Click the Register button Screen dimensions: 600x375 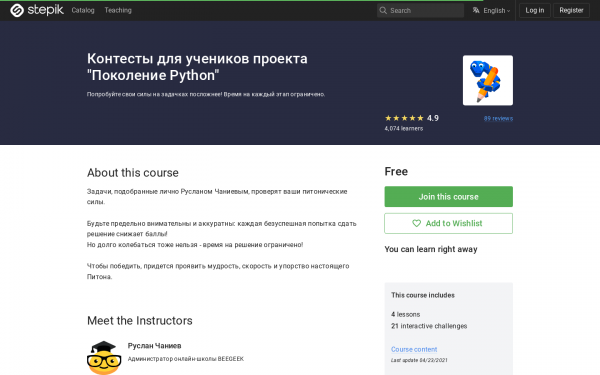[571, 10]
